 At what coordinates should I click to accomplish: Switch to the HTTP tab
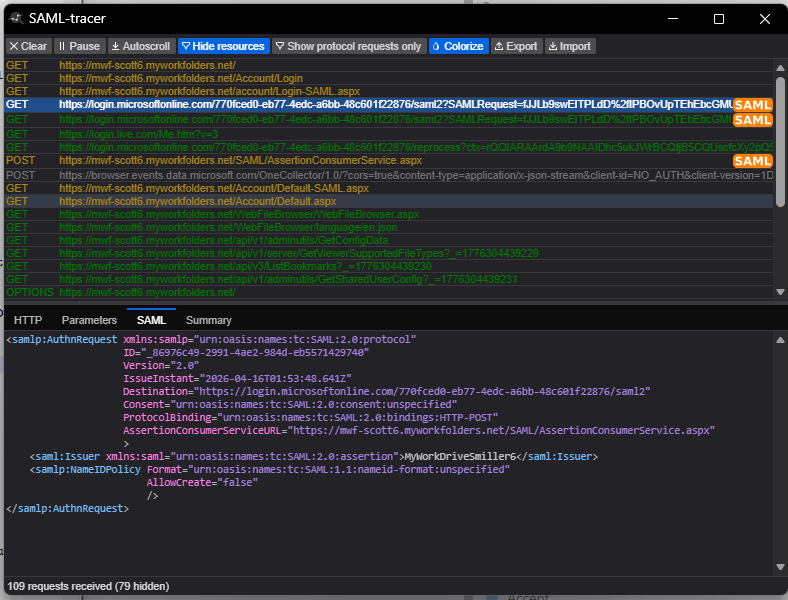(28, 320)
